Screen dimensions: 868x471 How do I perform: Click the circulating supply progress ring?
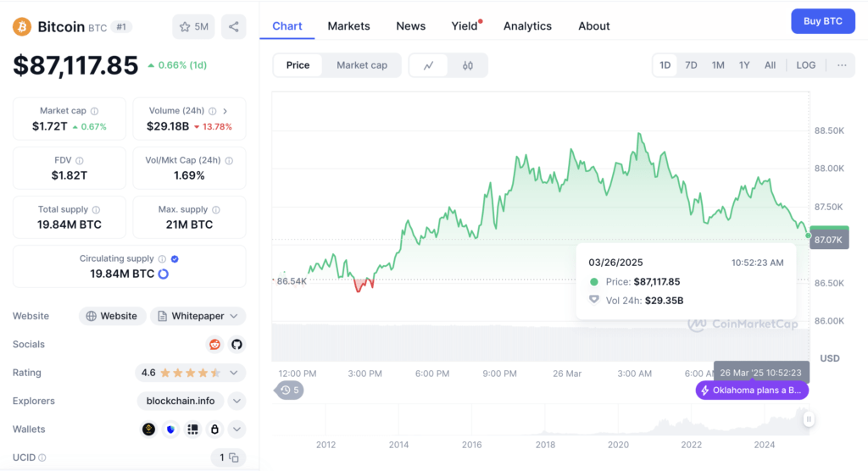[x=164, y=274]
